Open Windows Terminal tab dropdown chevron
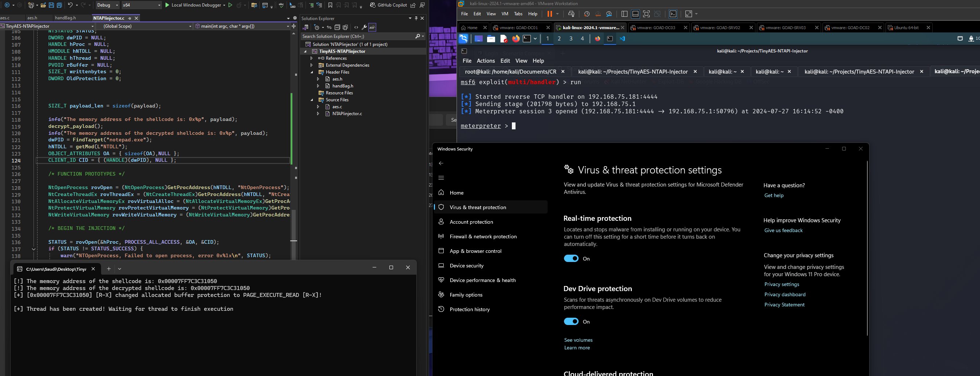Image resolution: width=980 pixels, height=376 pixels. [120, 269]
